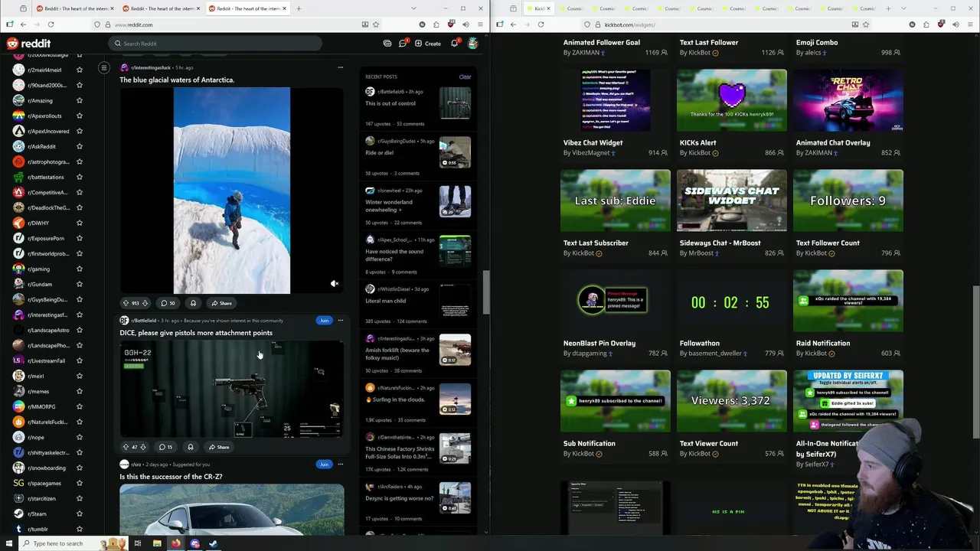
Task: Reload the kickbot.com page
Action: pos(541,24)
